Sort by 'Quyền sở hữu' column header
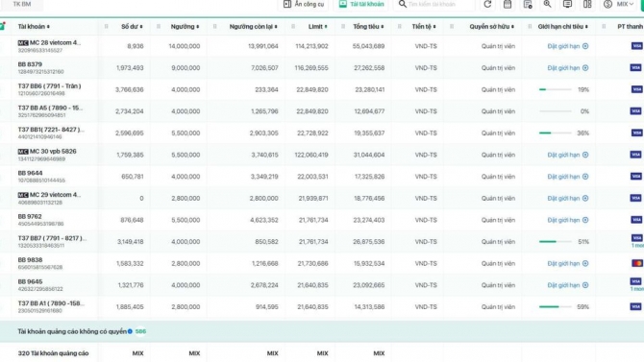 pos(491,27)
